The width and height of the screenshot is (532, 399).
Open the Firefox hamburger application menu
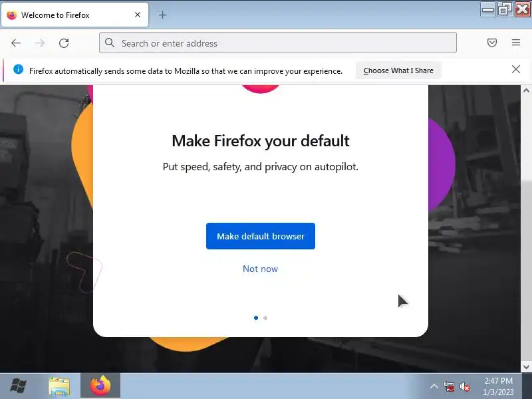(x=516, y=43)
